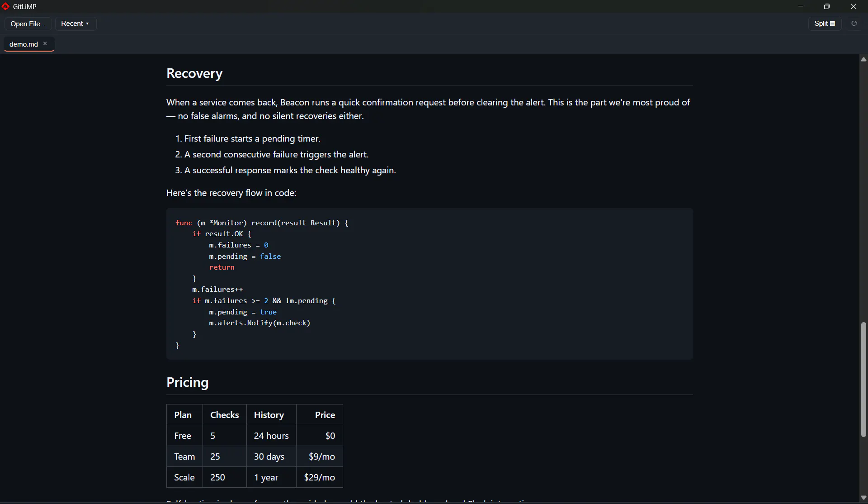Click the scrollbar down arrow

pyautogui.click(x=863, y=498)
